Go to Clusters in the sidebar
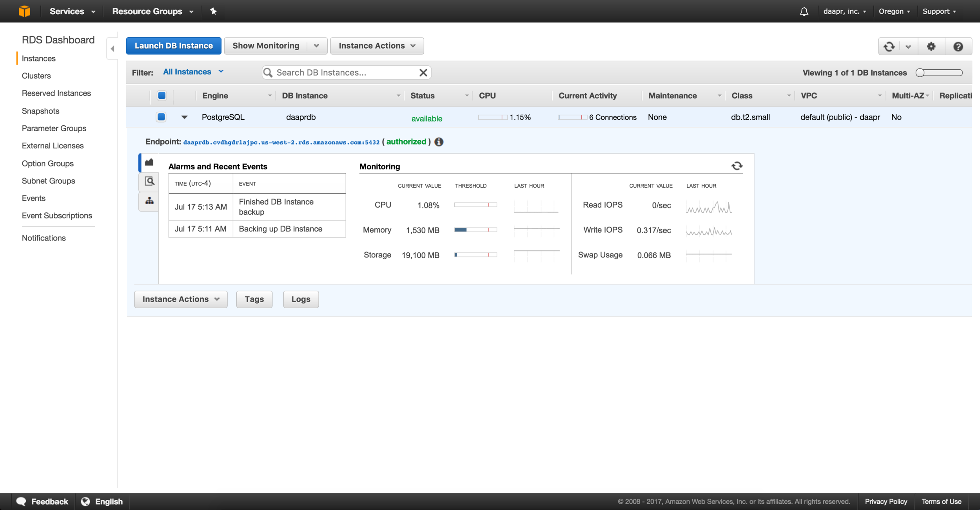This screenshot has height=510, width=980. coord(36,76)
